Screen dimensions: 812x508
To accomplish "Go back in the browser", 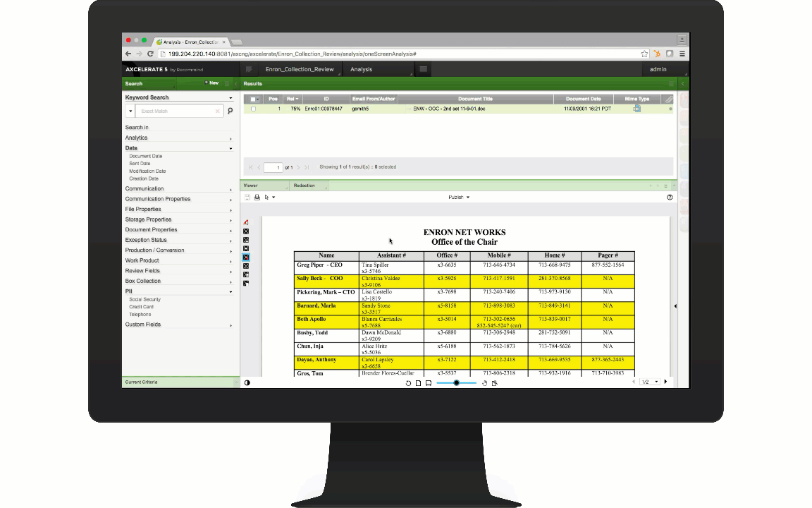I will click(x=128, y=54).
